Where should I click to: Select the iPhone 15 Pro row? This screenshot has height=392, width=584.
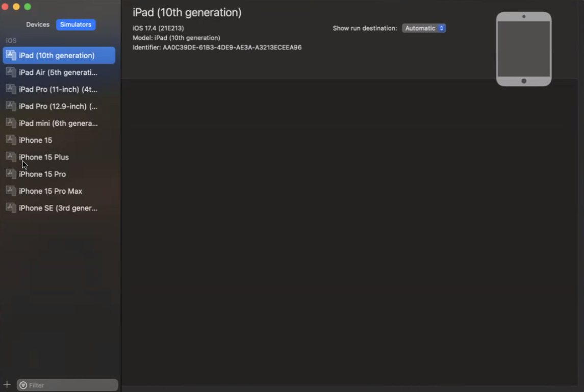click(59, 174)
